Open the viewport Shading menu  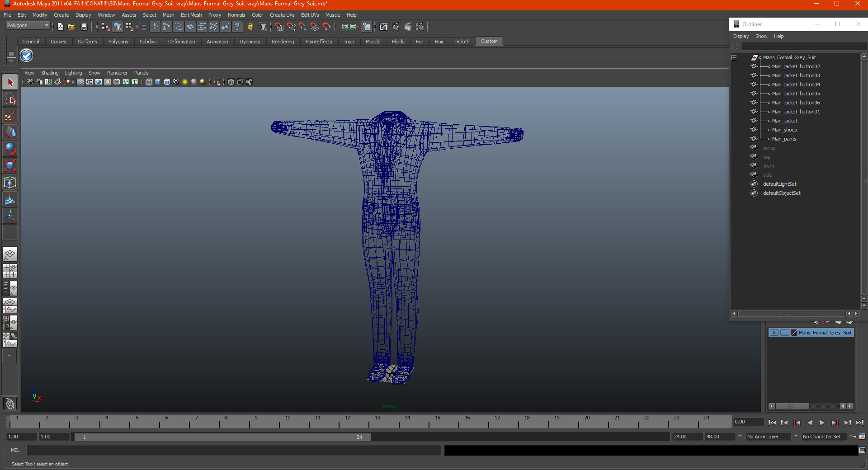click(x=50, y=73)
